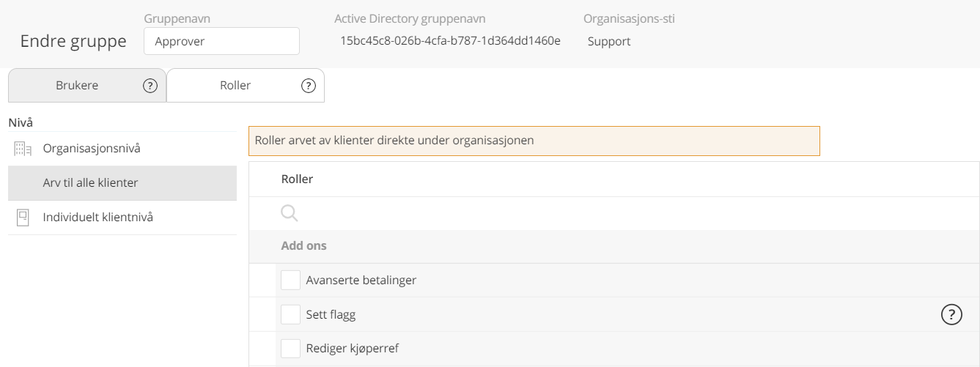The image size is (980, 367).
Task: Enable the Avanserte betalinger checkbox
Action: [x=291, y=281]
